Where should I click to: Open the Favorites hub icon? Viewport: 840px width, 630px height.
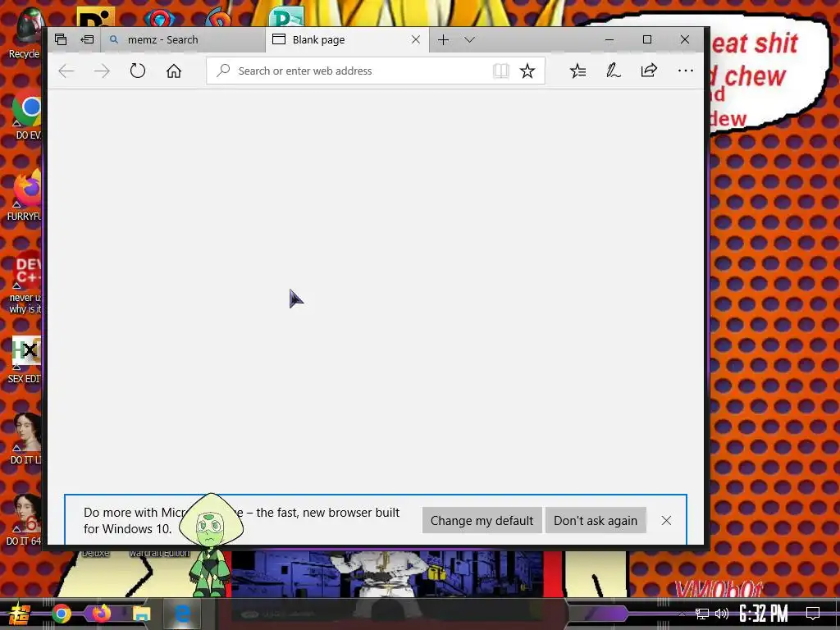[578, 71]
